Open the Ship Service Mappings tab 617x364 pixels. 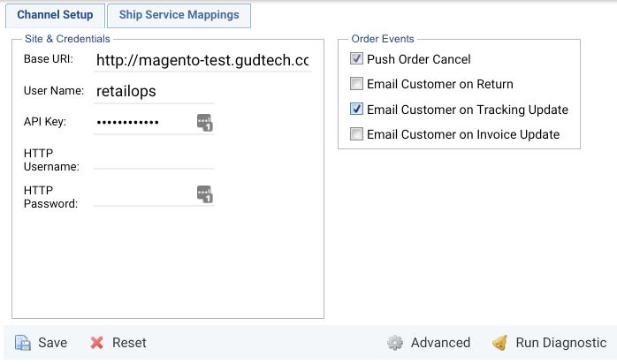pos(179,16)
